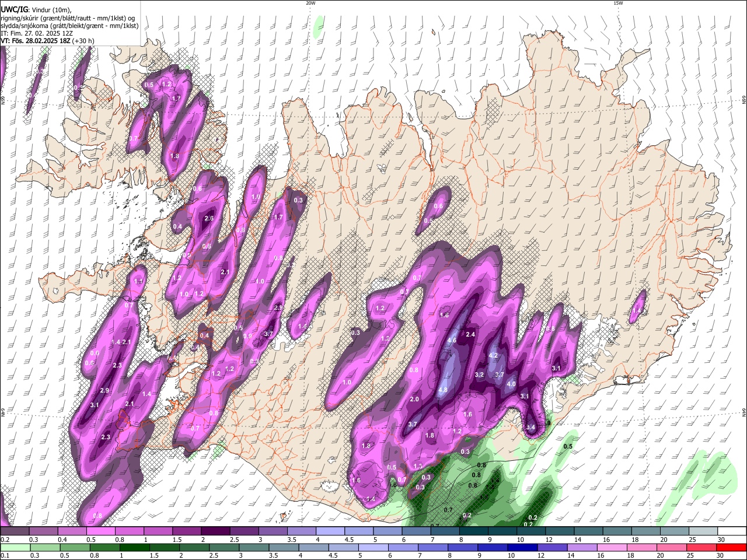
Task: Click the deep navy blue 10–12 legend swatch
Action: tap(521, 547)
